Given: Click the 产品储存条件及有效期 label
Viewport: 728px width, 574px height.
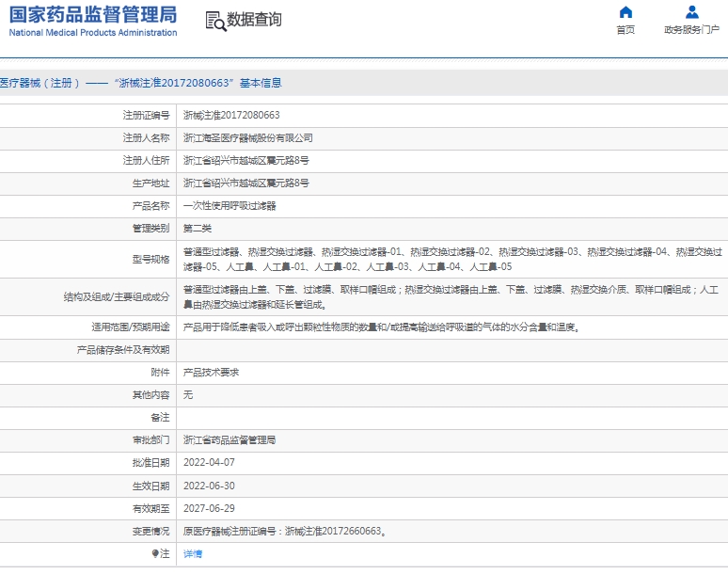Looking at the screenshot, I should [123, 350].
